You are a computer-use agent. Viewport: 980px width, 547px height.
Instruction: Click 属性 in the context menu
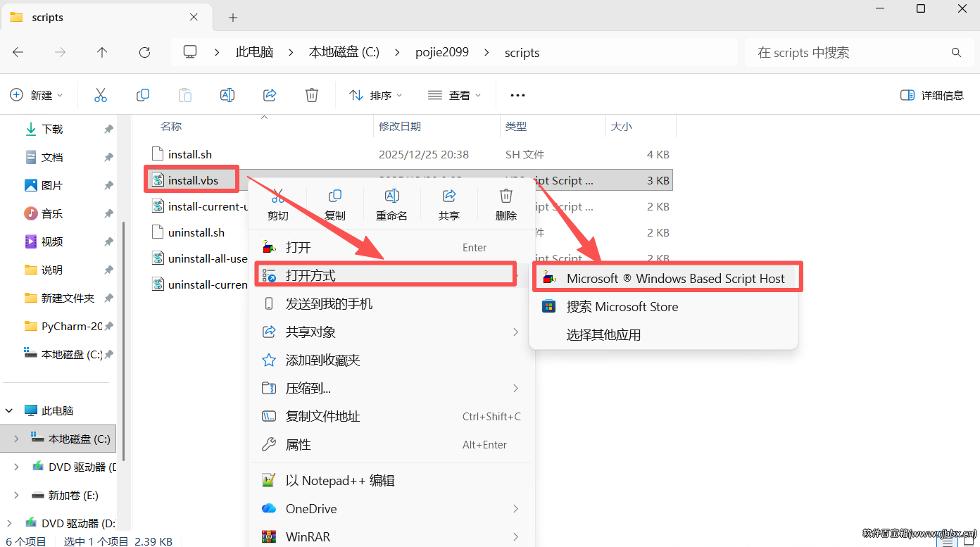pos(391,444)
